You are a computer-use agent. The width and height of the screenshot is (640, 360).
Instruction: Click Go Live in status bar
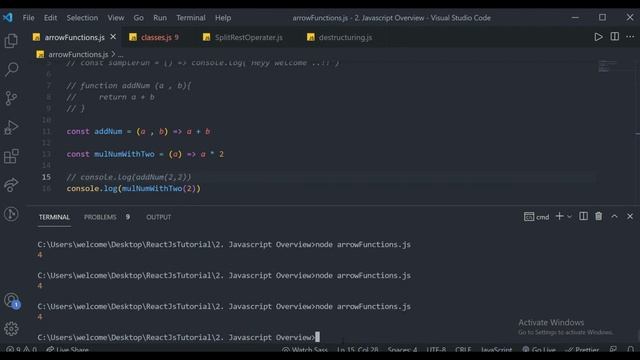coord(539,349)
